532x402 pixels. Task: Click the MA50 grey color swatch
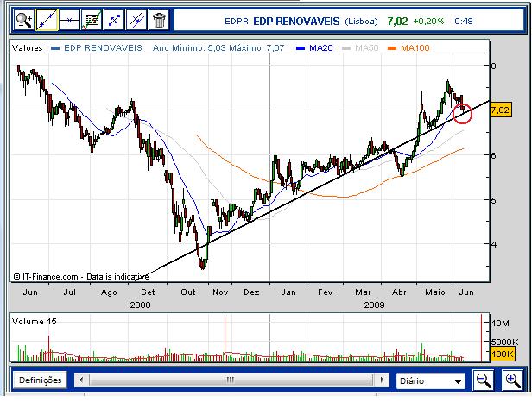pos(346,48)
